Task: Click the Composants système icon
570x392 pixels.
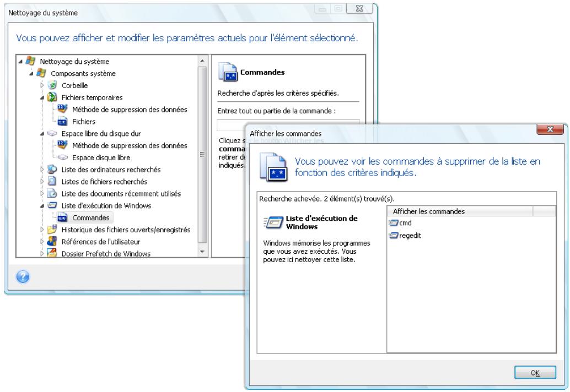Action: tap(41, 73)
